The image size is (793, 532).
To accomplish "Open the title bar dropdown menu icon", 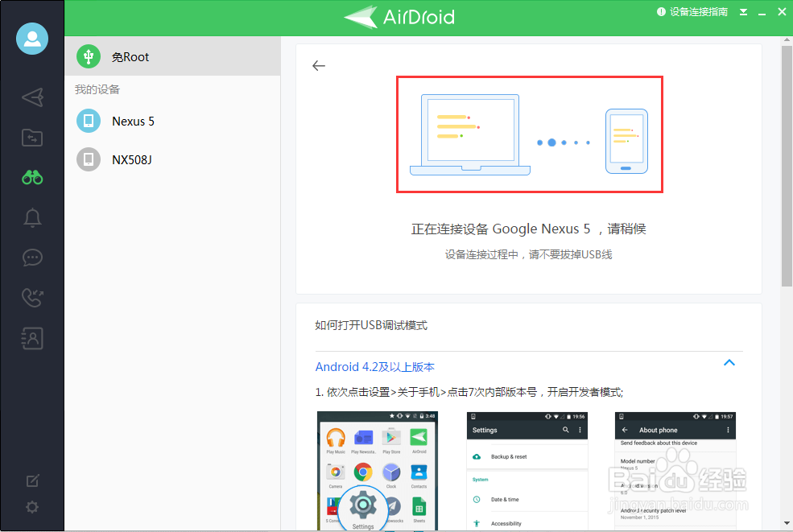I will click(743, 12).
